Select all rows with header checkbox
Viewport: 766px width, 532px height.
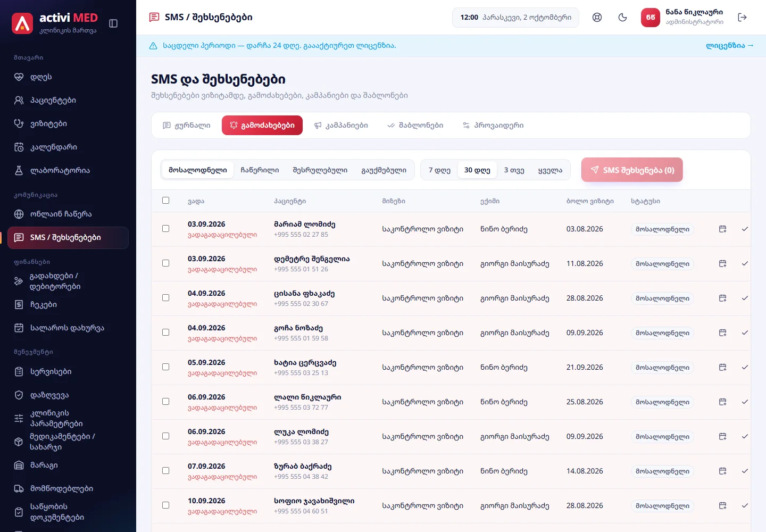pyautogui.click(x=166, y=201)
